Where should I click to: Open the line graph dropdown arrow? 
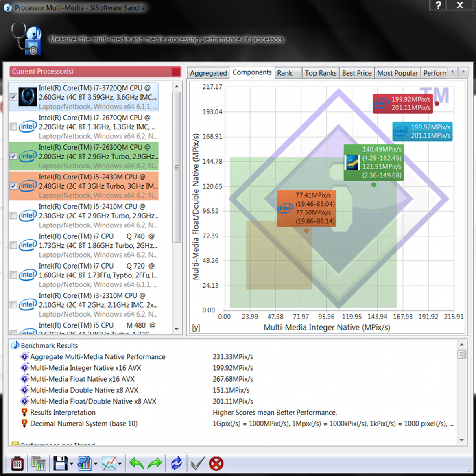pos(120,464)
